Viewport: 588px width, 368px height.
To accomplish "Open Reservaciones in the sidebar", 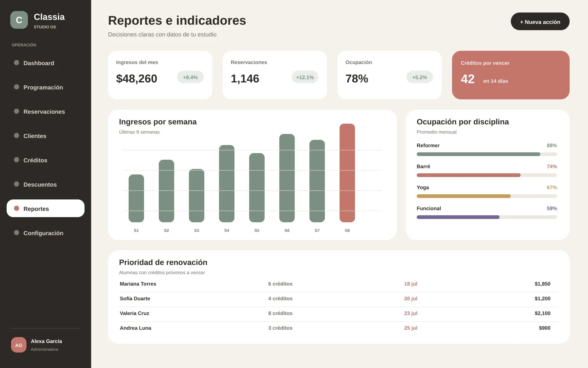I will [46, 112].
